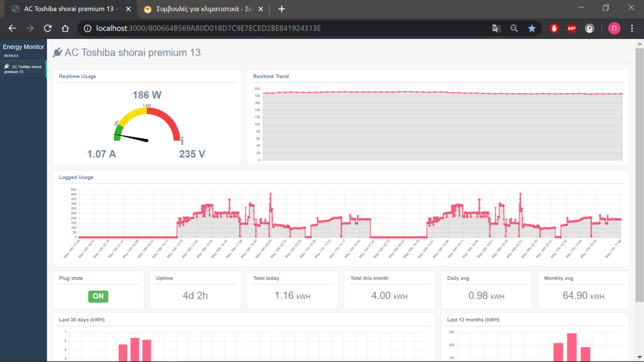This screenshot has width=644, height=362.
Task: Click the 1.07 A current value
Action: click(x=102, y=154)
